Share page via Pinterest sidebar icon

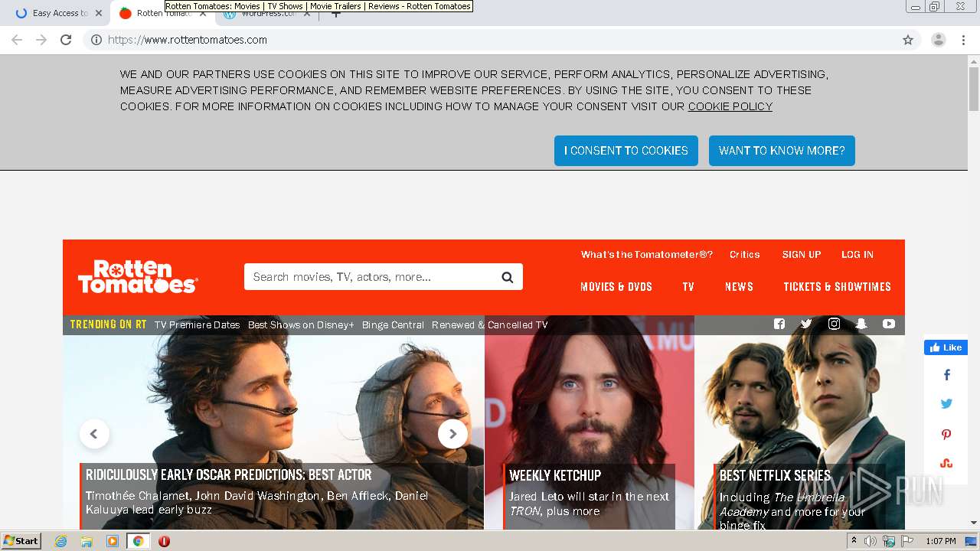[x=946, y=434]
